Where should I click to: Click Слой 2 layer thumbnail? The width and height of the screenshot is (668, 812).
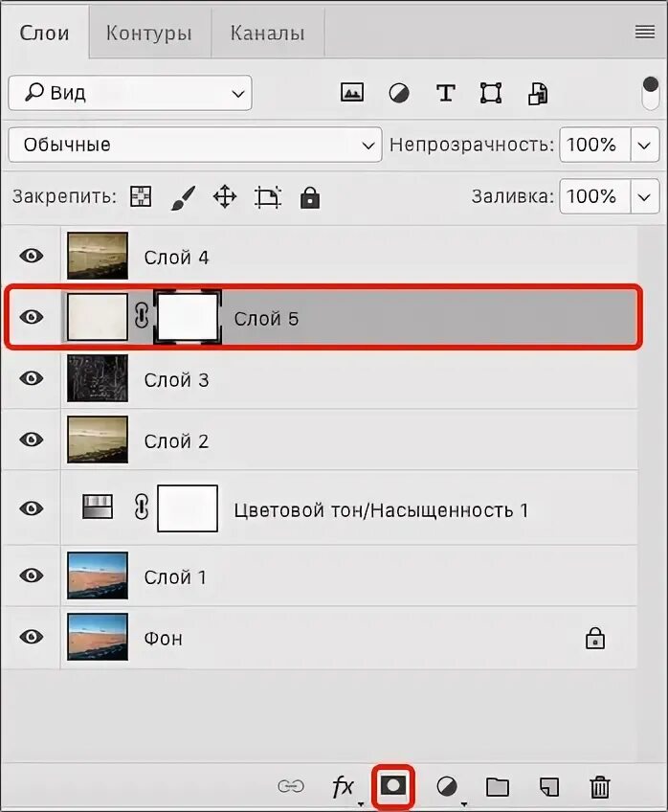click(x=98, y=440)
